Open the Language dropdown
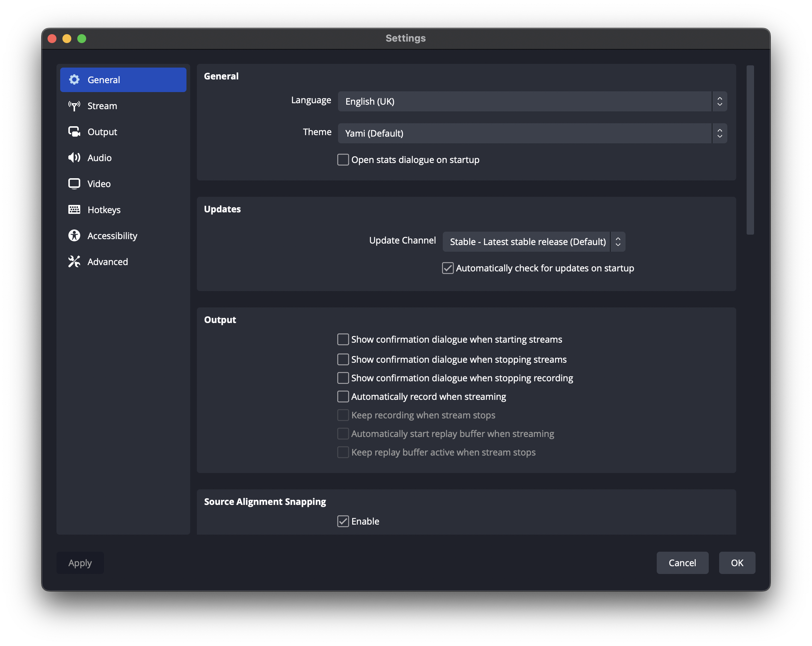Image resolution: width=812 pixels, height=646 pixels. tap(532, 102)
